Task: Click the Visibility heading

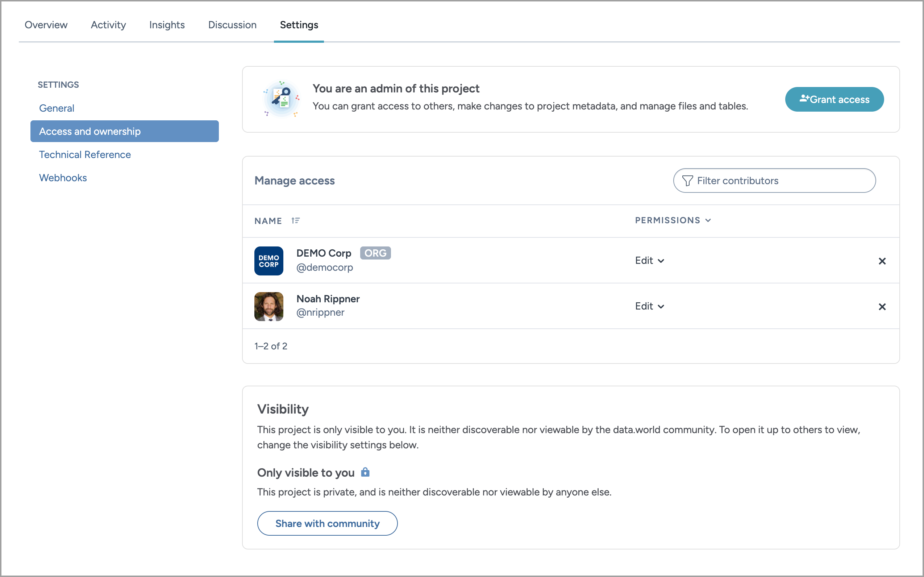Action: [283, 409]
